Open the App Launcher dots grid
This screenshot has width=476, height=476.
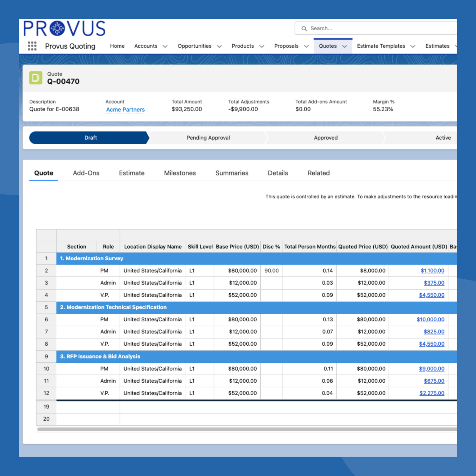coord(32,46)
